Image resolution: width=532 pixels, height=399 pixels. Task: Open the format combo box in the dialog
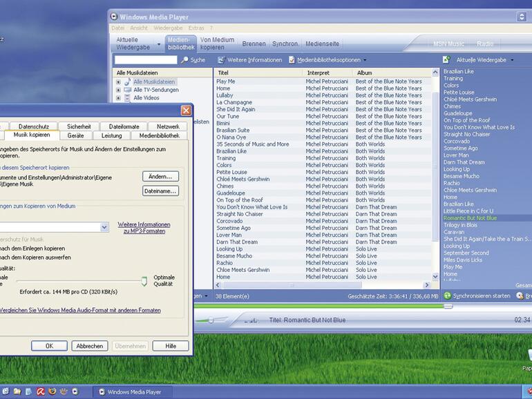pos(104,227)
